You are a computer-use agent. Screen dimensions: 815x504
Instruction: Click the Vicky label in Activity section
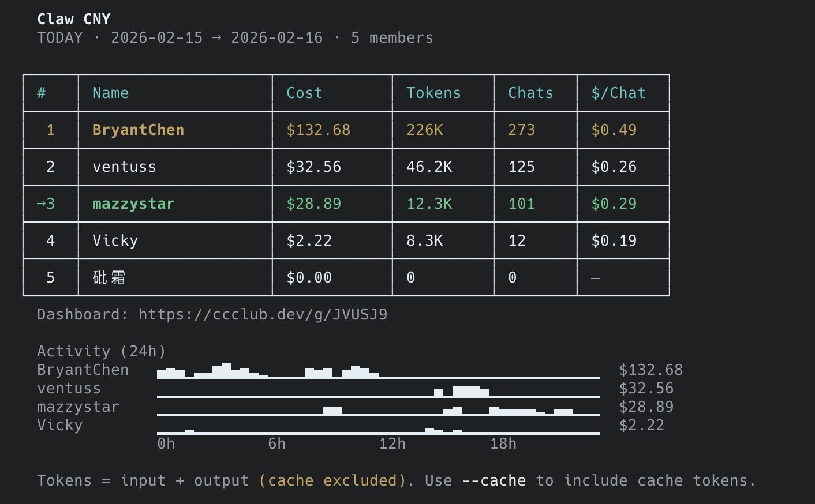60,425
